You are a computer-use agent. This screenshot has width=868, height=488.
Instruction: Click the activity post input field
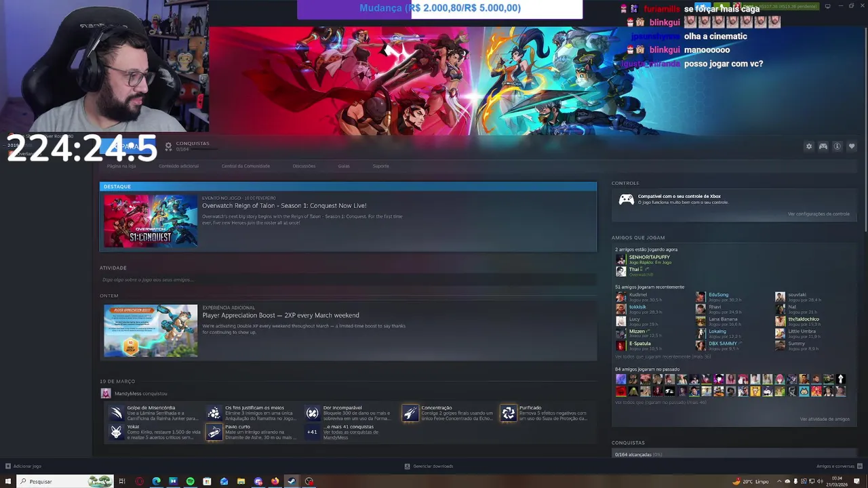(348, 280)
